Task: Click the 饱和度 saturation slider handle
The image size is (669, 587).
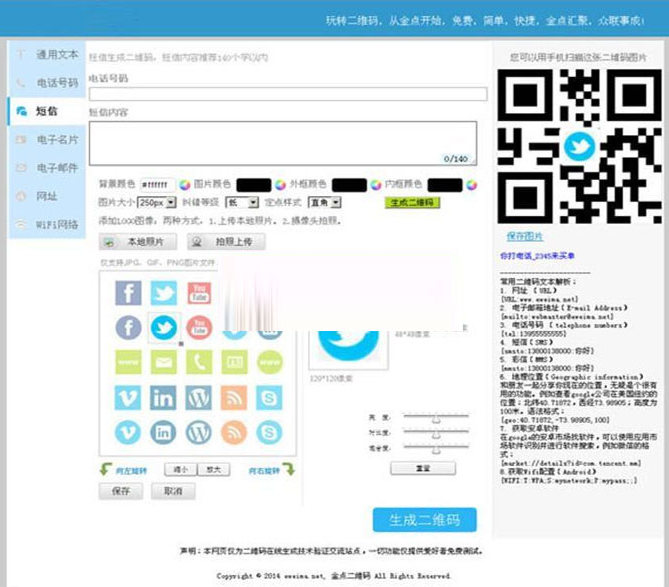Action: tap(436, 449)
